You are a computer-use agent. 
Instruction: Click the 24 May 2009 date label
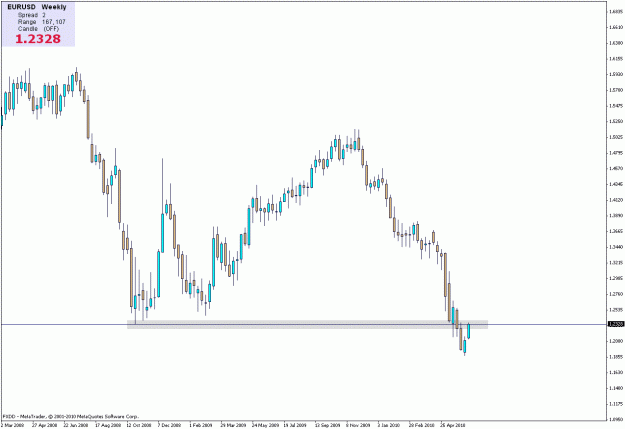[x=265, y=425]
